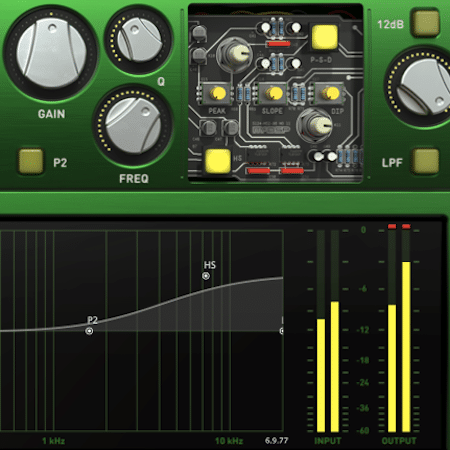Image resolution: width=450 pixels, height=450 pixels.
Task: Click the DIP trimmer on circuit board
Action: pyautogui.click(x=330, y=93)
